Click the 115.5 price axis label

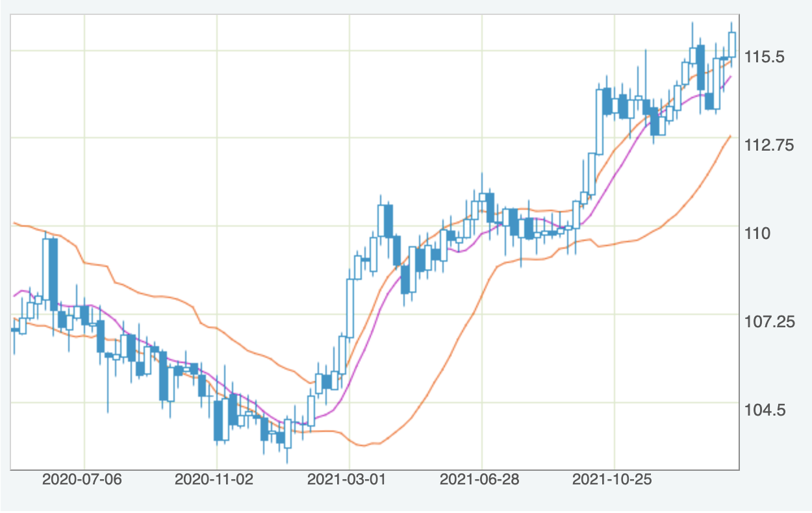tap(765, 57)
